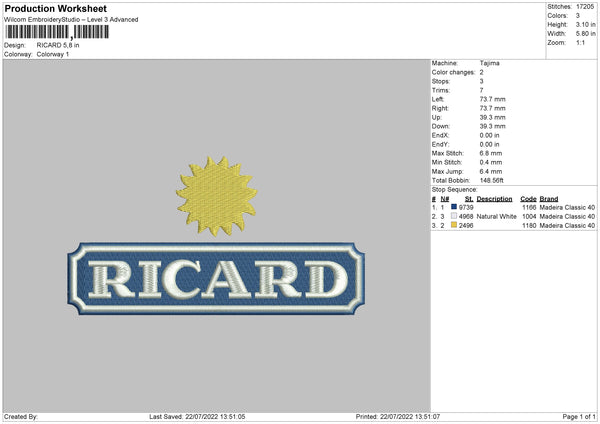Click the Up value 39.3 mm
600x424 pixels.
coord(492,117)
